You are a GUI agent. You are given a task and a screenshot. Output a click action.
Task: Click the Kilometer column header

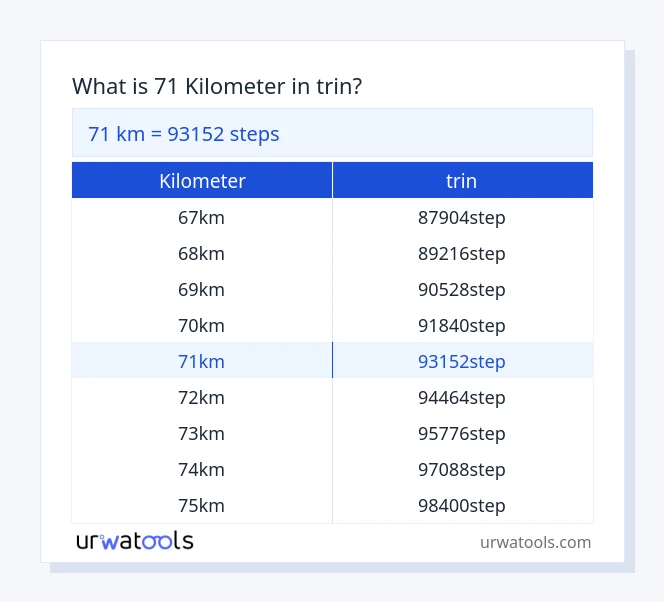(202, 181)
